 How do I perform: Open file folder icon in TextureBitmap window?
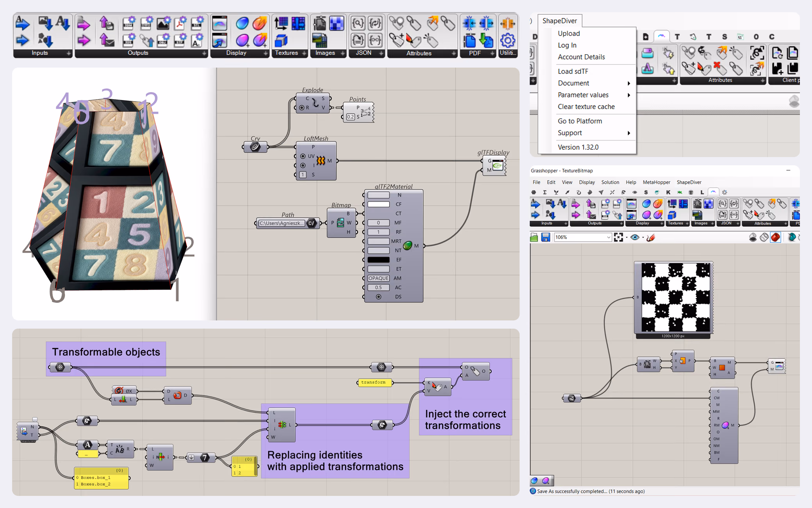[534, 237]
